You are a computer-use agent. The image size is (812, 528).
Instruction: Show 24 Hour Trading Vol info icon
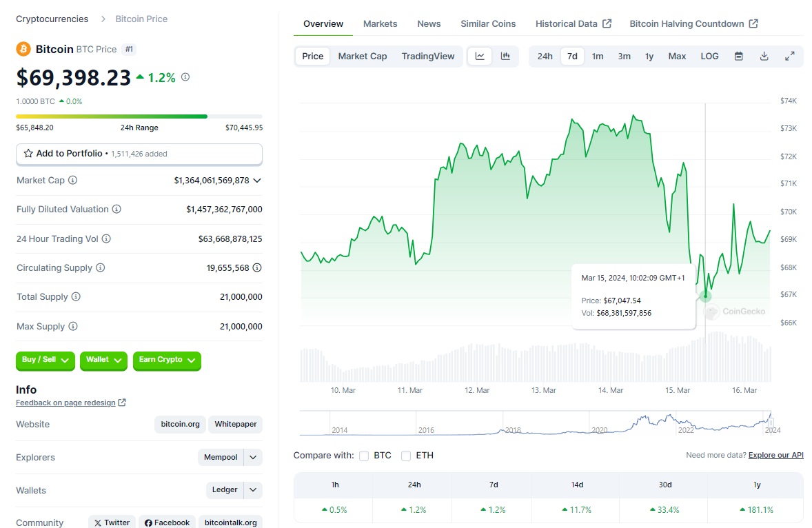[x=106, y=238]
